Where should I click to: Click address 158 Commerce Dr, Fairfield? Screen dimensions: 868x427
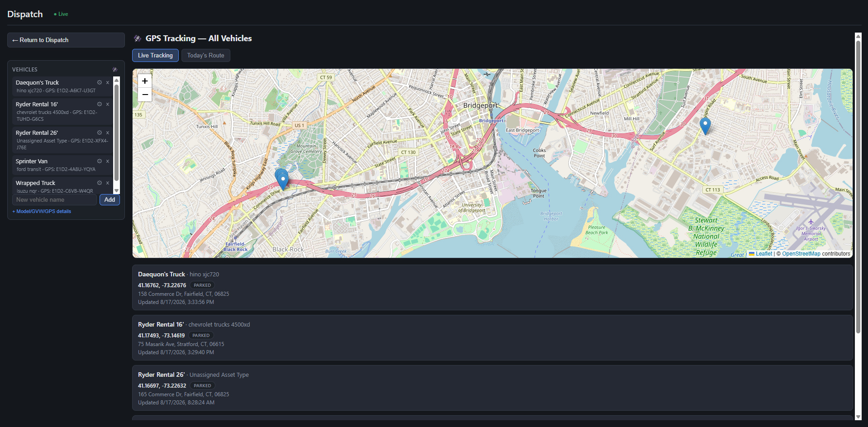pos(183,294)
